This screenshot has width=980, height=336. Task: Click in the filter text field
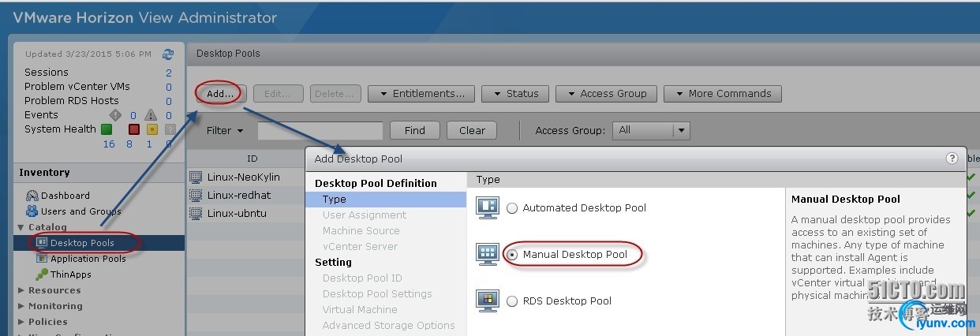click(320, 131)
